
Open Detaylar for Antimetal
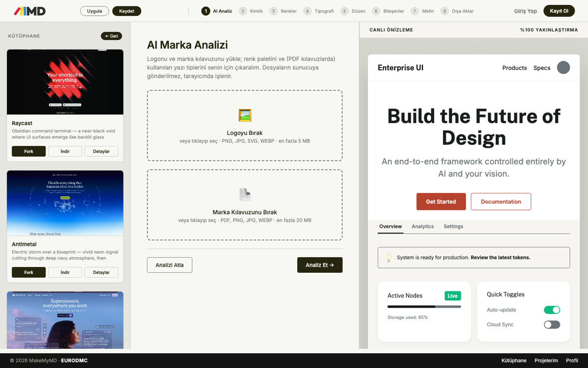101,272
